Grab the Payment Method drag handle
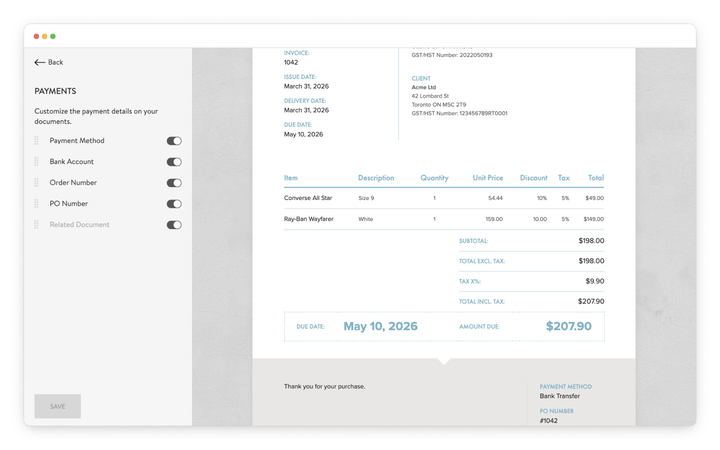Screen dimensions: 720x450 [x=37, y=141]
